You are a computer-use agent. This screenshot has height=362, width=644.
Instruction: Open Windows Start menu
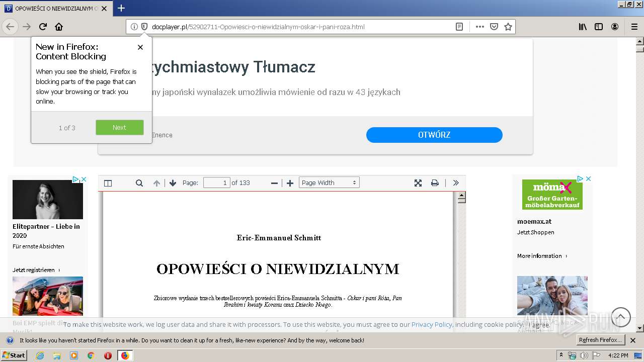pos(14,355)
